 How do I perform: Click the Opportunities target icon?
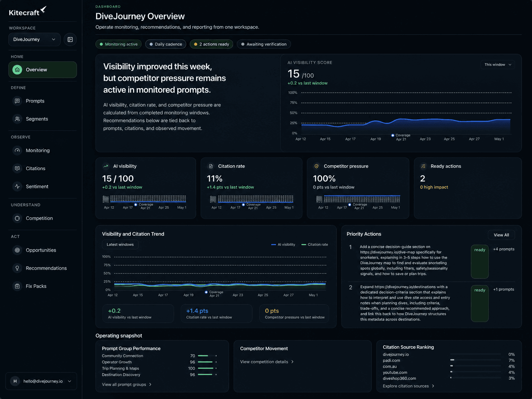pos(17,250)
